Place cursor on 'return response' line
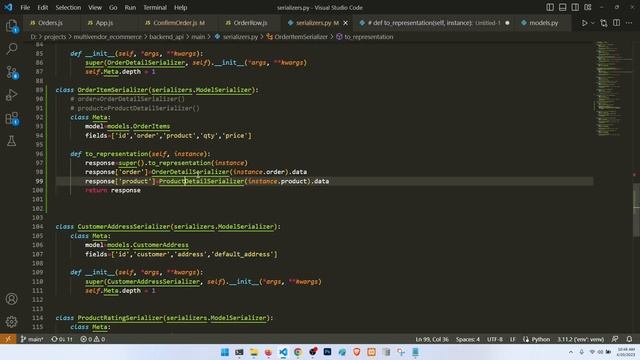Image resolution: width=640 pixels, height=360 pixels. 113,190
